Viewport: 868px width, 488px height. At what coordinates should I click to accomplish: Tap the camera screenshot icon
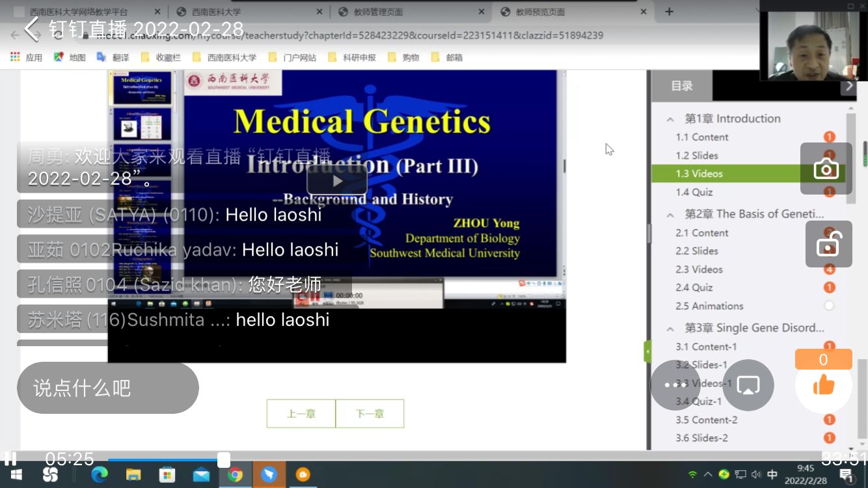click(x=826, y=169)
